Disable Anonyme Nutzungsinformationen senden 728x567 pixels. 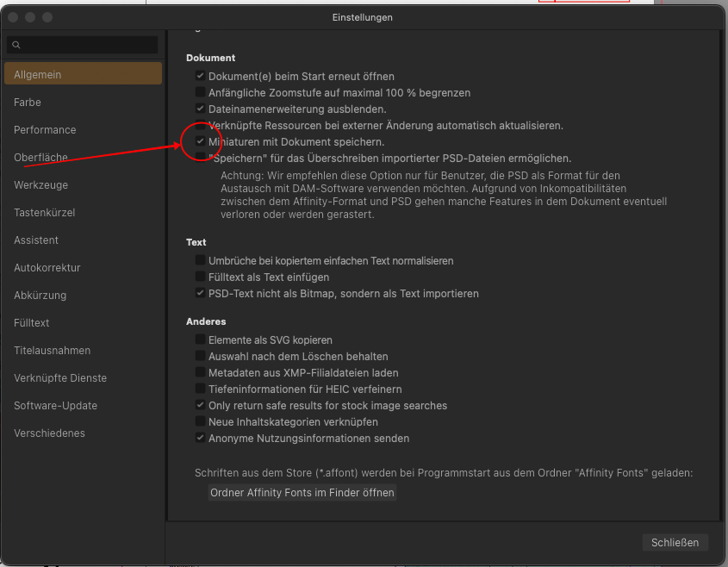(200, 438)
